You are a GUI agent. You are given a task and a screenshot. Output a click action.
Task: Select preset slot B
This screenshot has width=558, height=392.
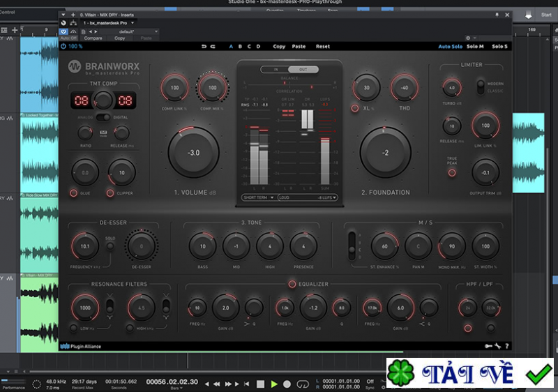(240, 47)
